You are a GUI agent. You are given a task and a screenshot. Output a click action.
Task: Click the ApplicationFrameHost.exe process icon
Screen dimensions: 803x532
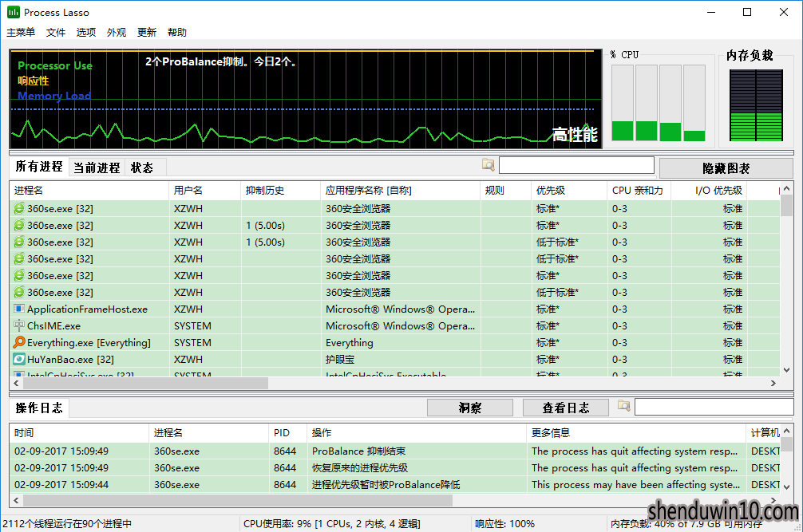19,309
